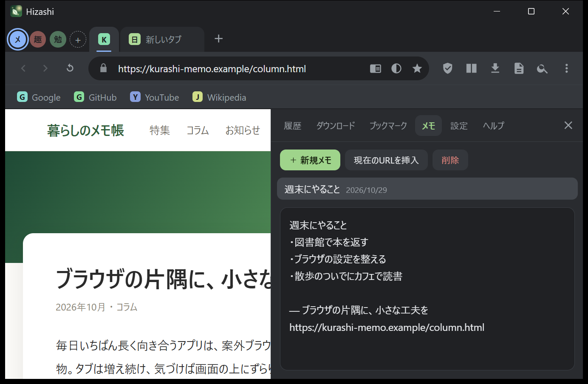Toggle the bookmark star
This screenshot has height=384, width=588.
tap(417, 68)
